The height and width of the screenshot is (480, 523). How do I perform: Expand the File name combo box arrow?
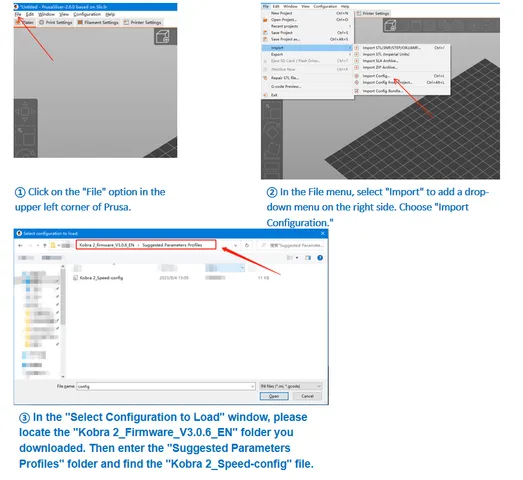252,386
